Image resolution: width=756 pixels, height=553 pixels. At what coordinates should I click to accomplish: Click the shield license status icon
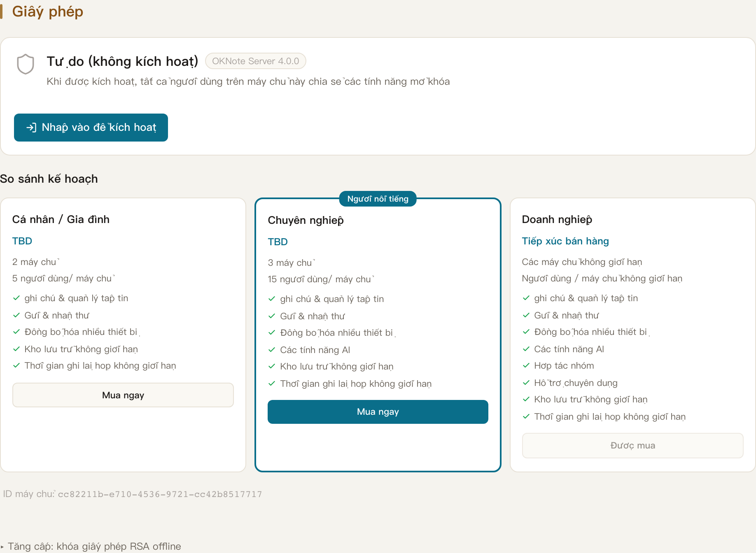coord(25,64)
